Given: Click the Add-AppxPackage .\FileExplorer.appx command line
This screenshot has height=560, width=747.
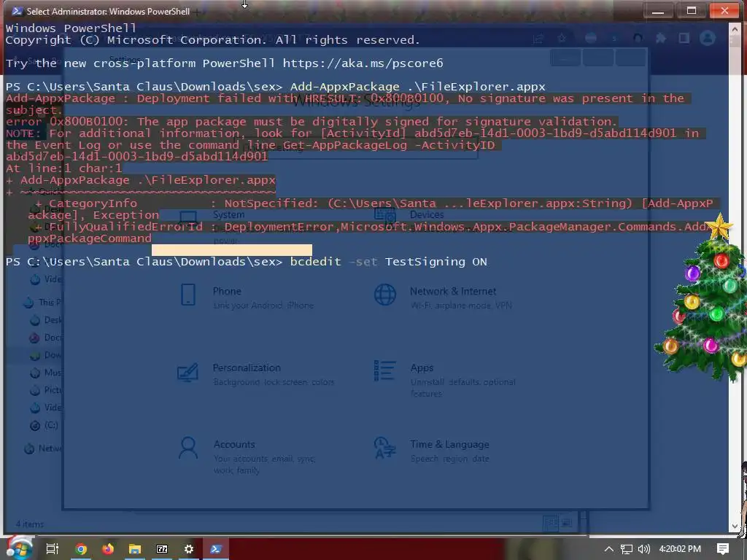Looking at the screenshot, I should [x=418, y=87].
